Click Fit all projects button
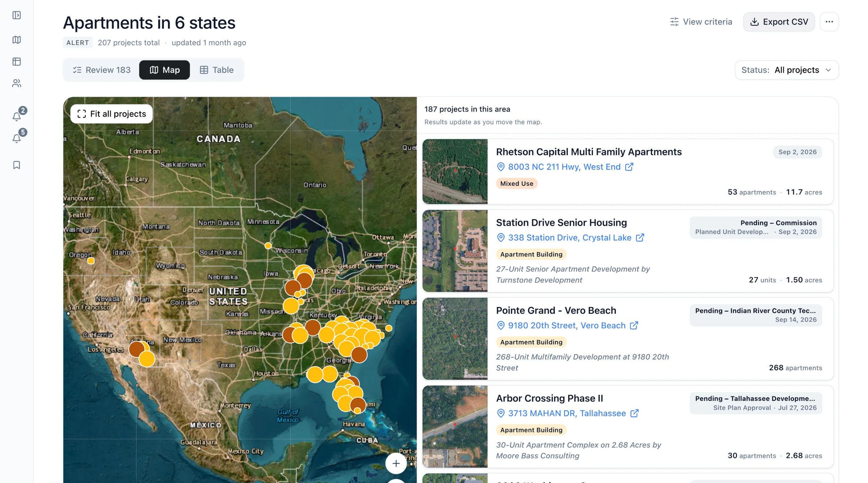The image size is (868, 483). (x=111, y=114)
